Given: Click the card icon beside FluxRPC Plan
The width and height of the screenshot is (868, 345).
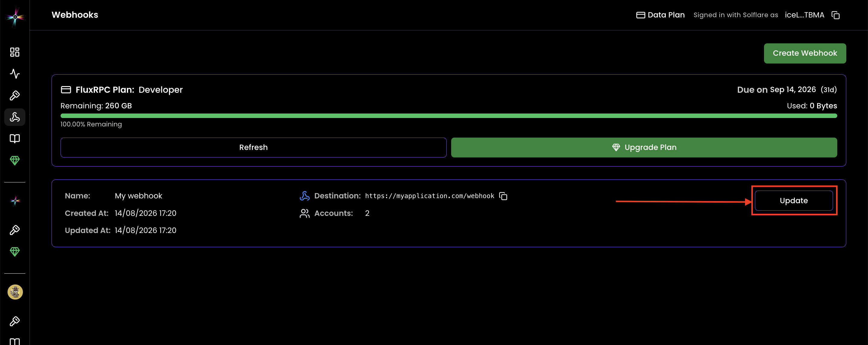Looking at the screenshot, I should click(x=66, y=89).
